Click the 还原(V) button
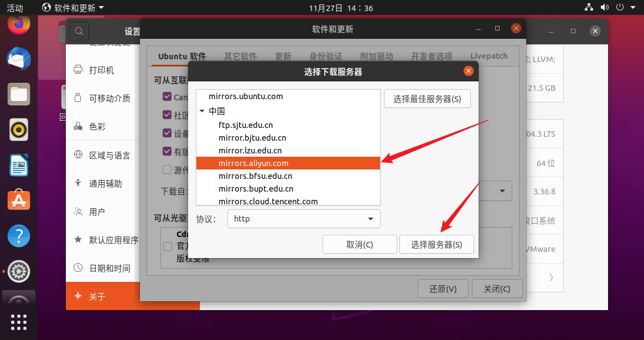 (443, 289)
